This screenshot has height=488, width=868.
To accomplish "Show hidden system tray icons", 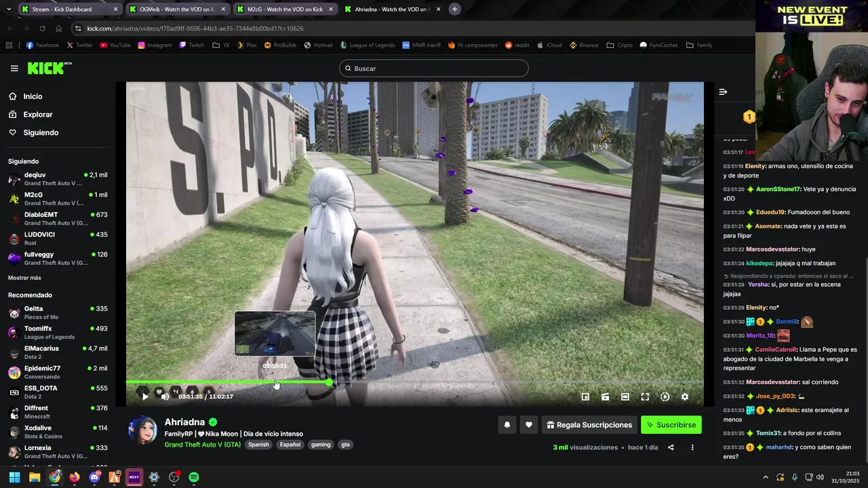I will pyautogui.click(x=766, y=477).
